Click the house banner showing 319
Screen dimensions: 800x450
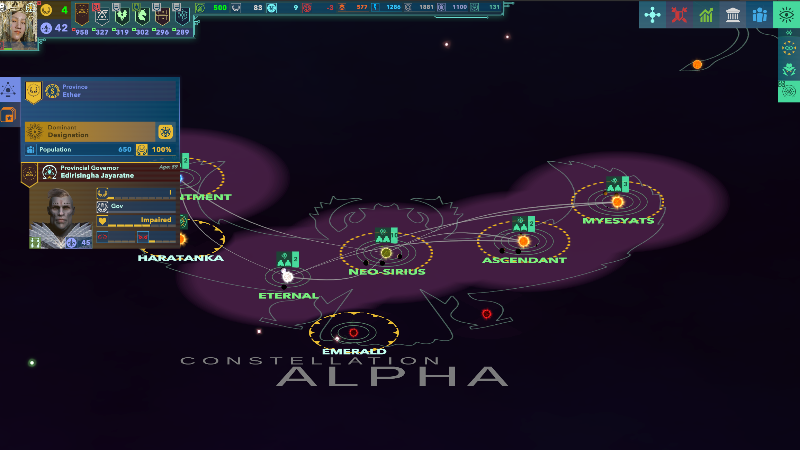[x=122, y=15]
